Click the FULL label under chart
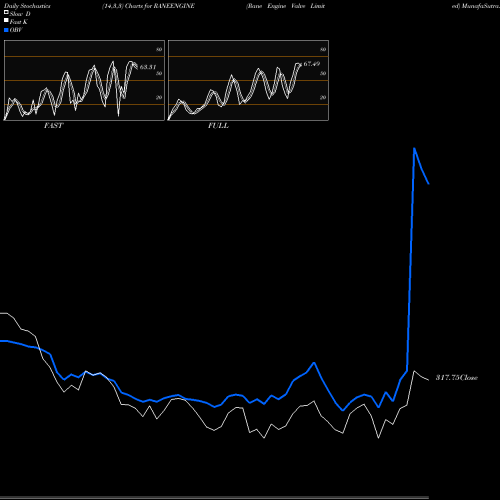Image resolution: width=500 pixels, height=500 pixels. [218, 126]
